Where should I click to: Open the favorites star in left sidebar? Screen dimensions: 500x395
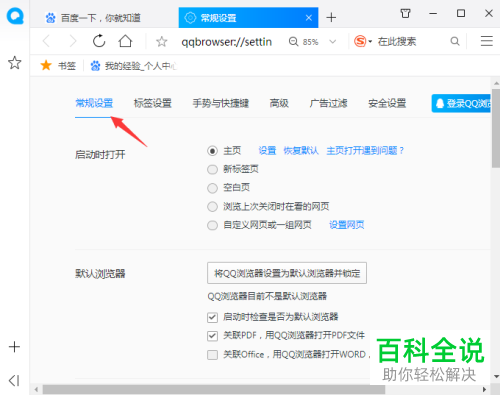[x=15, y=63]
